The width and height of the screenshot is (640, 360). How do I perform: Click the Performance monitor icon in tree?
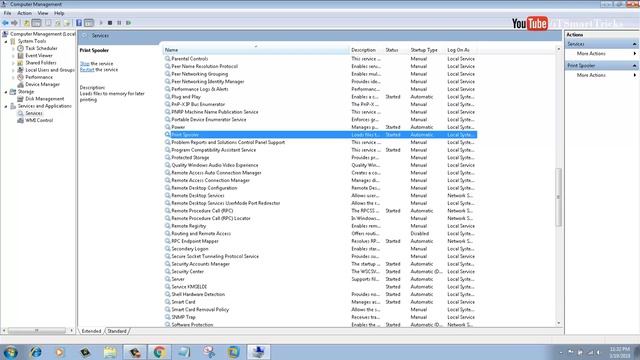coord(20,77)
